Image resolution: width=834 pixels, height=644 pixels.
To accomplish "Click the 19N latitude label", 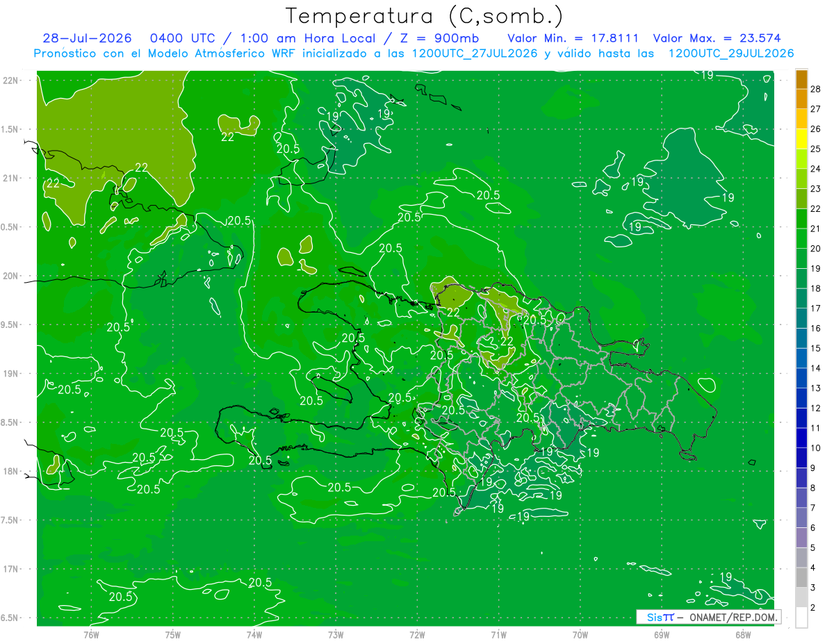I will pos(11,373).
